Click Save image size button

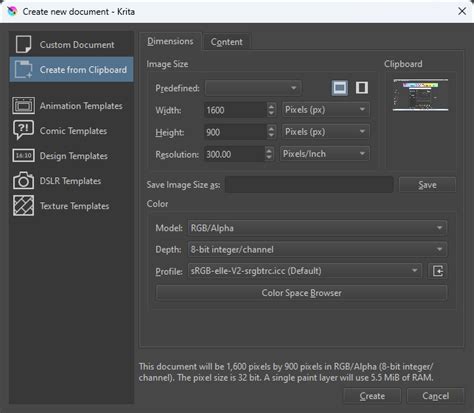point(427,185)
